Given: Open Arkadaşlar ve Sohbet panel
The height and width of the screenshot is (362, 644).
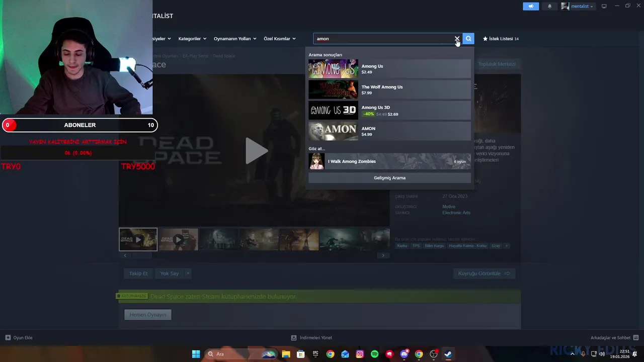Looking at the screenshot, I should (x=614, y=338).
